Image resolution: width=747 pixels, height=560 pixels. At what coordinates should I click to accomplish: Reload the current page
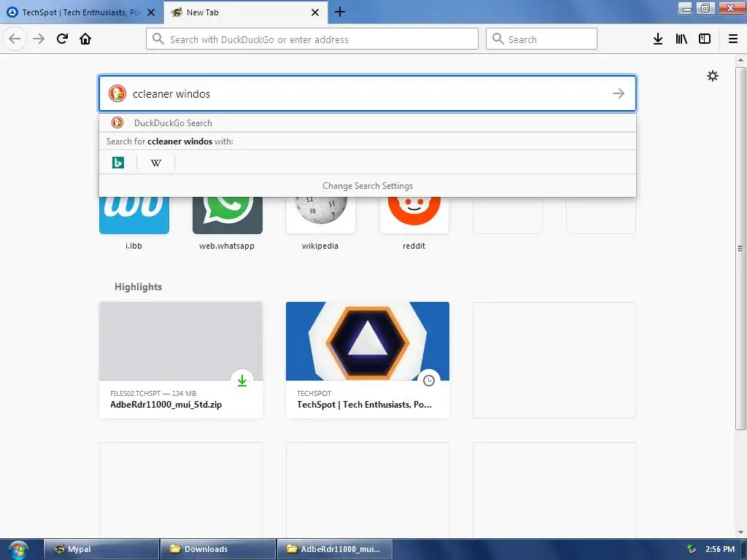(x=62, y=39)
